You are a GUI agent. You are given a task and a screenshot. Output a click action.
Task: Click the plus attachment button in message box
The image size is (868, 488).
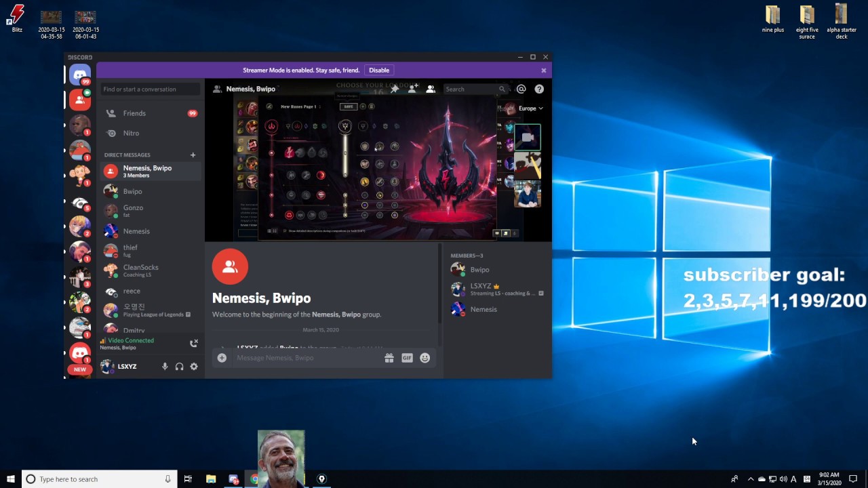[x=222, y=358]
